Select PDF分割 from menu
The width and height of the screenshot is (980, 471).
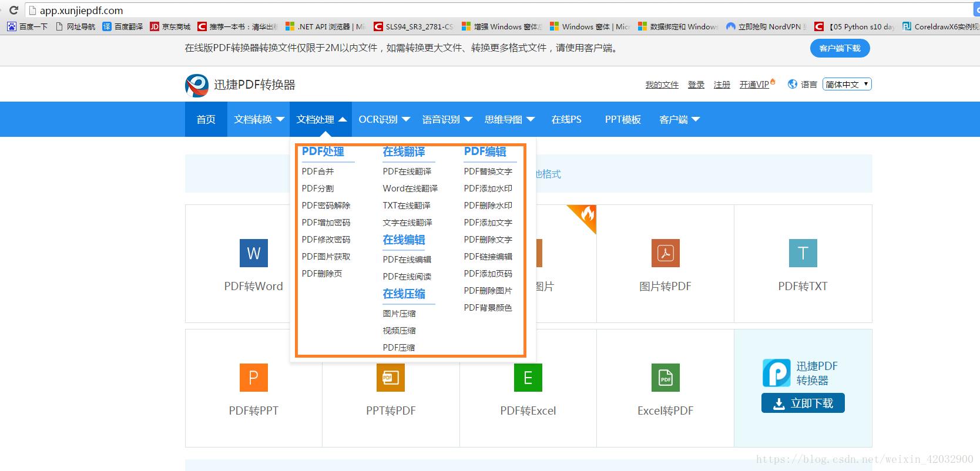pos(318,189)
